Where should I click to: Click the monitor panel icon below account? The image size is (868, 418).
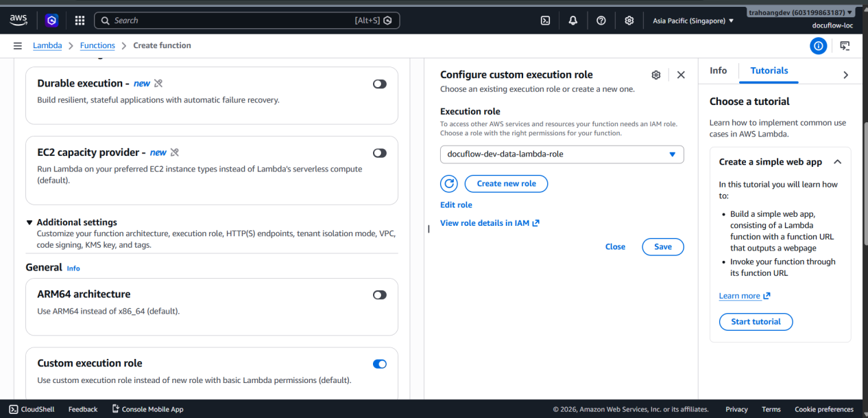(845, 46)
